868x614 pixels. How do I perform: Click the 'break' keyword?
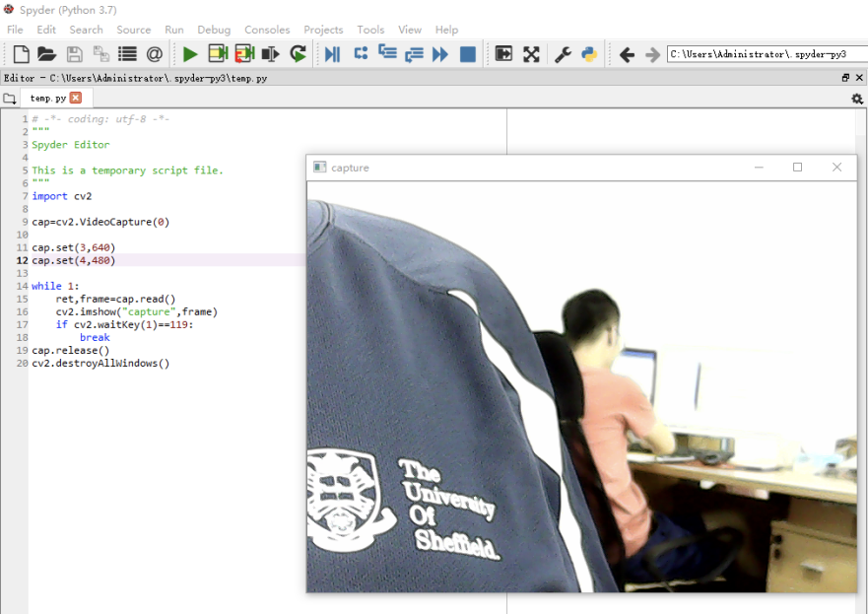tap(95, 338)
